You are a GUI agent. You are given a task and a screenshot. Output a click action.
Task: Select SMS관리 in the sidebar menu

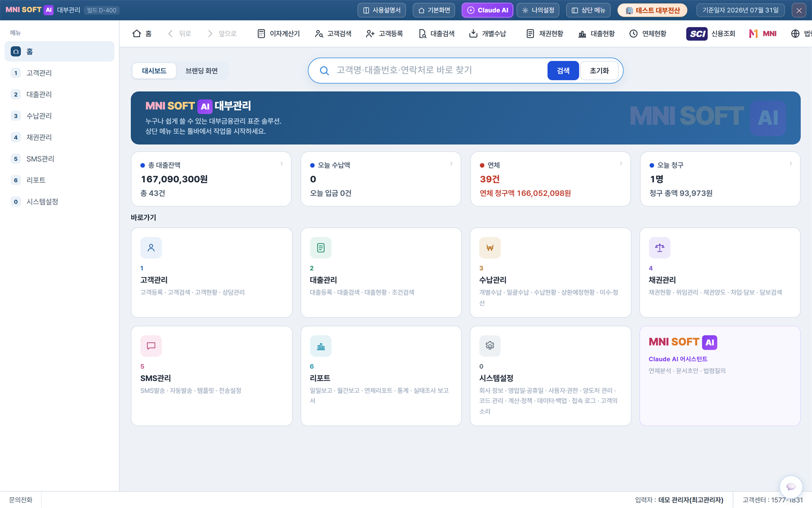point(59,158)
